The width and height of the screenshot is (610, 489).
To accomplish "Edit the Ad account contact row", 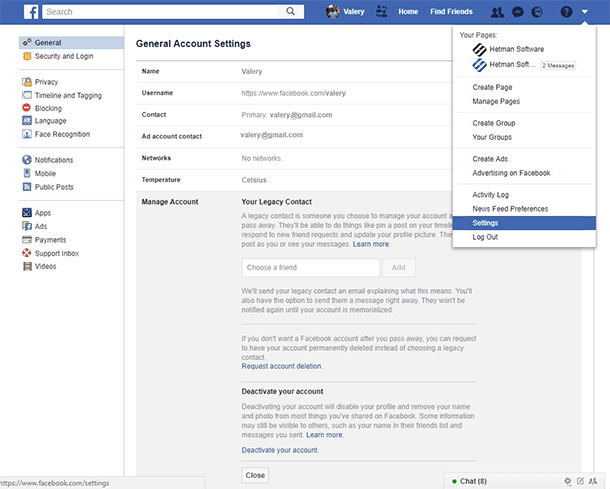I will tap(294, 137).
